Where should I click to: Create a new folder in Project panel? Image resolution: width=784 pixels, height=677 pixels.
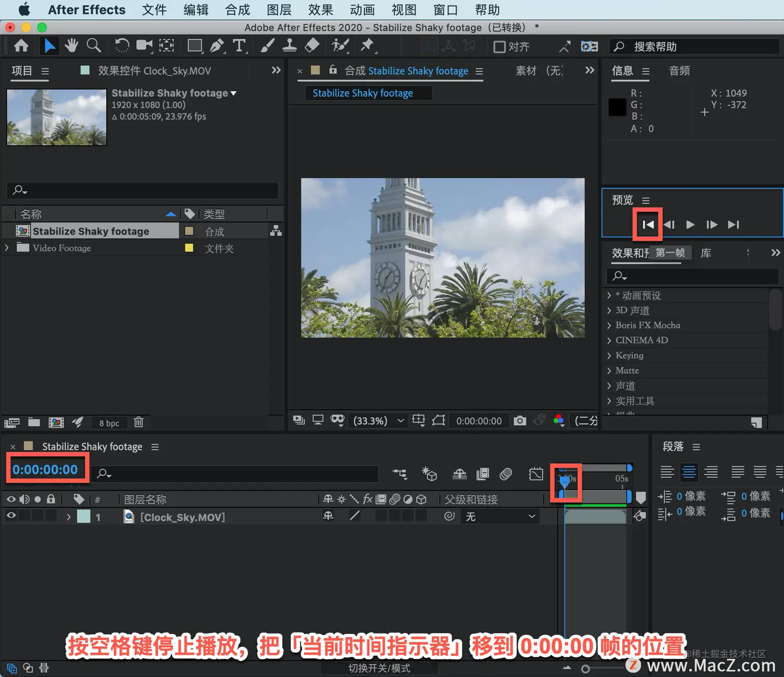coord(34,422)
